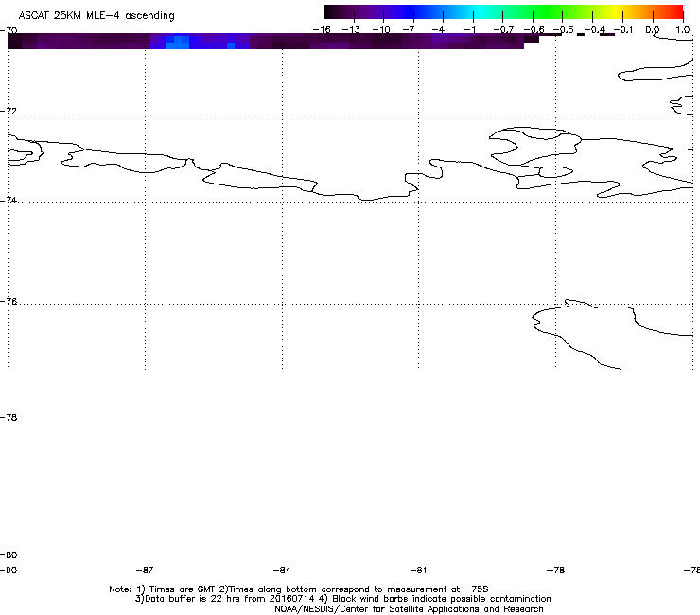This screenshot has height=615, width=700.
Task: Click the -7 color scale label
Action: click(409, 30)
